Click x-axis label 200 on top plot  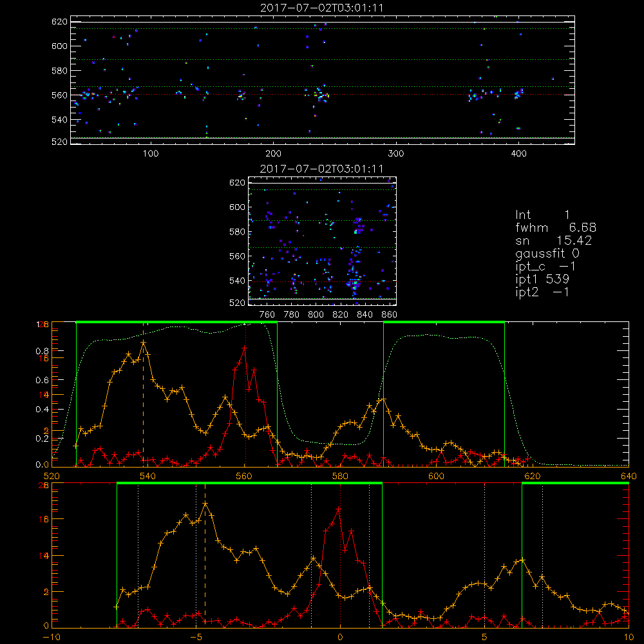[273, 154]
